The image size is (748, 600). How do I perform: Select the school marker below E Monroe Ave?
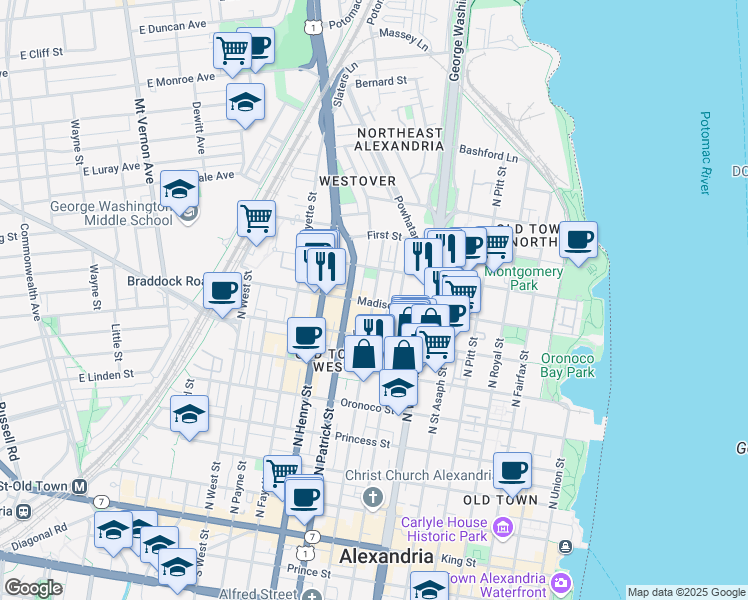coord(245,102)
